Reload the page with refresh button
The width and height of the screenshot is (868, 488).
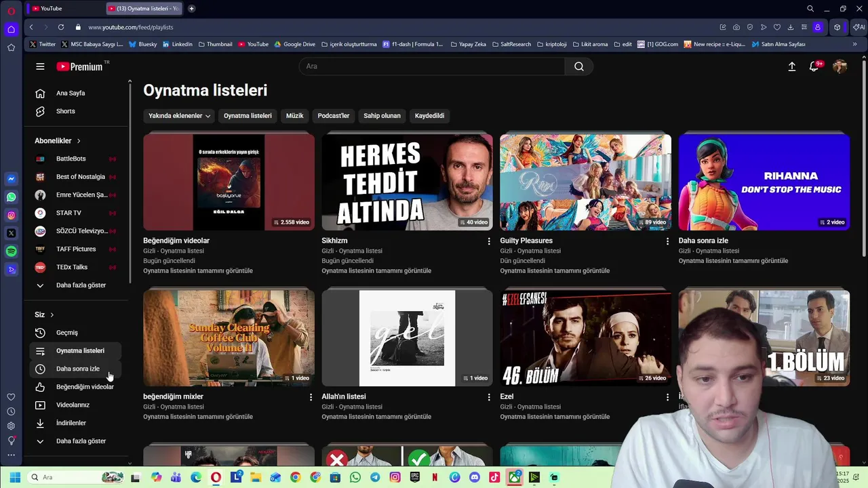(61, 27)
